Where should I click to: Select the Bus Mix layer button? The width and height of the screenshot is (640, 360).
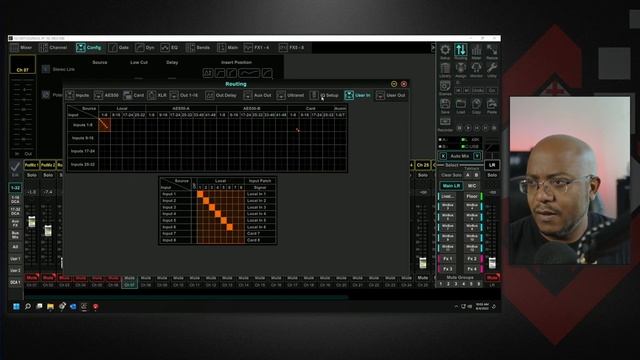click(x=16, y=235)
